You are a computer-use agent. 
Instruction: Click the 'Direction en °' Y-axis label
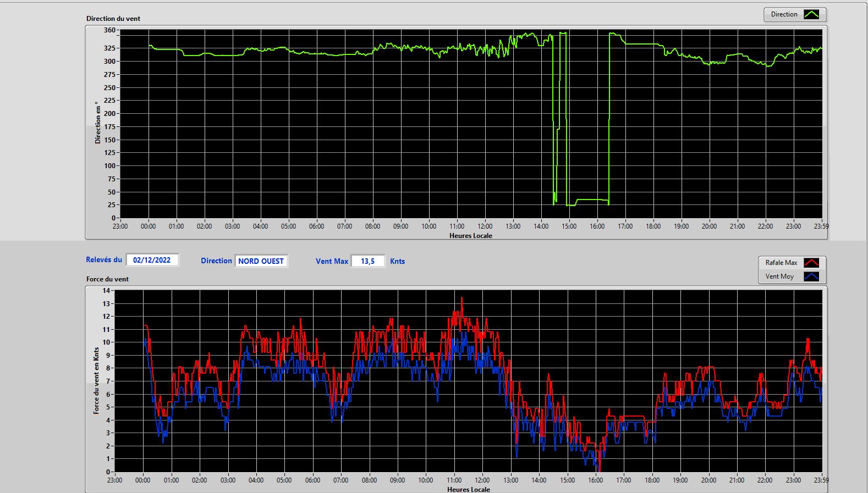98,123
